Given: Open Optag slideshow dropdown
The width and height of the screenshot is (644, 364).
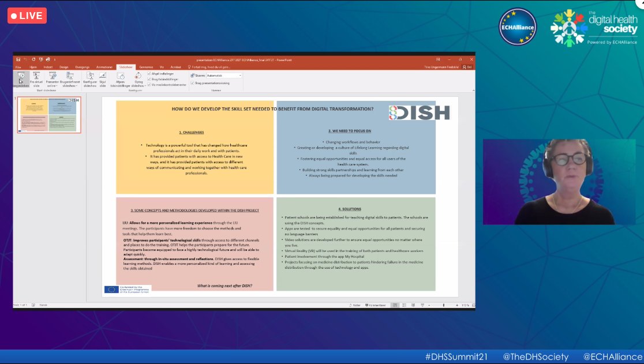Looking at the screenshot, I should [138, 79].
